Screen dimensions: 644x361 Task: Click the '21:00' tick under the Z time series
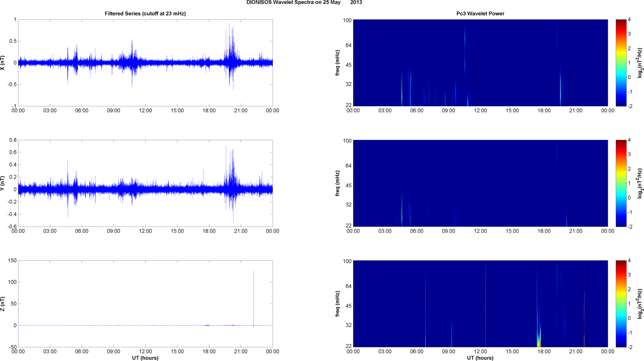click(241, 352)
